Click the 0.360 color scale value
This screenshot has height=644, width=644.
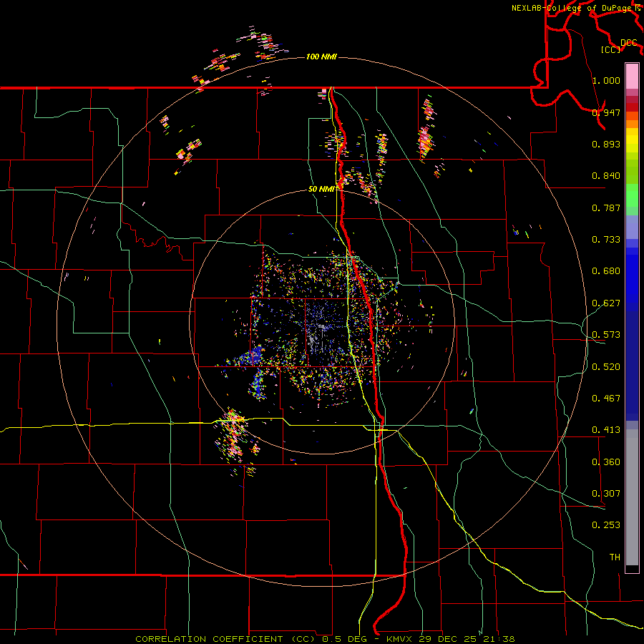tap(606, 462)
